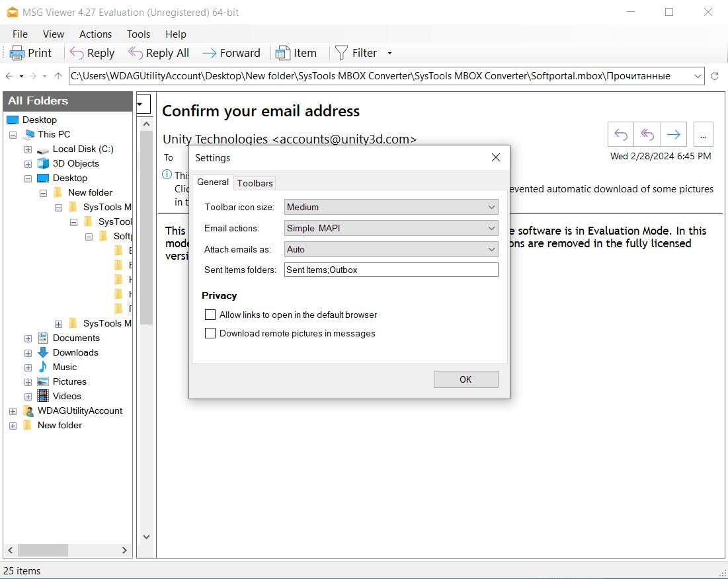728x579 pixels.
Task: Select the General tab in Settings
Action: 213,182
